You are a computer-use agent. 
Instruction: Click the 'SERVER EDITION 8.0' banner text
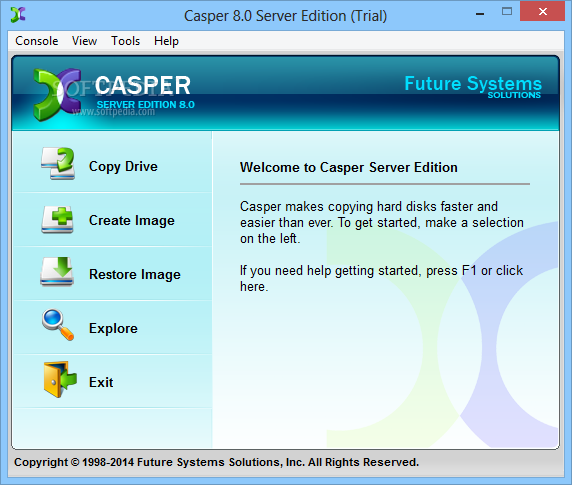tap(146, 105)
